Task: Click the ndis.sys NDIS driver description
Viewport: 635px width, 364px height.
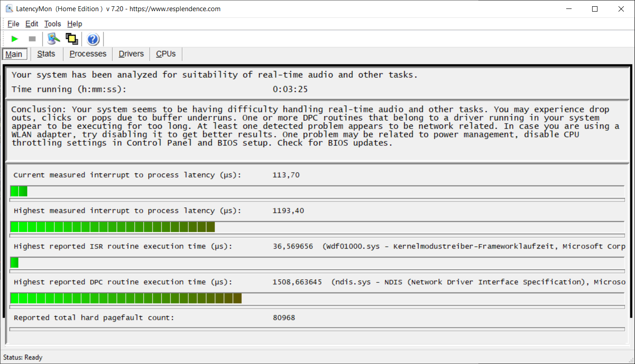Action: click(478, 282)
